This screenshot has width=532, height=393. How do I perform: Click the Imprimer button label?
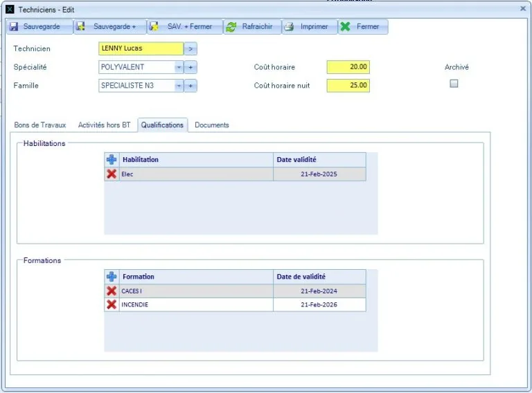[314, 26]
